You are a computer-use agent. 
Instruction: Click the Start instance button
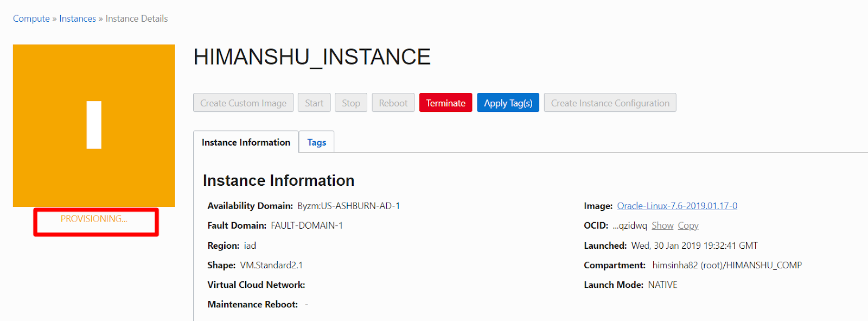click(x=314, y=103)
